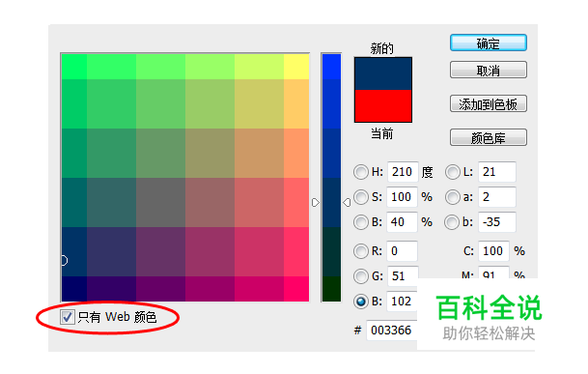This screenshot has height=374, width=588.
Task: Click the b field showing -35
Action: [x=497, y=222]
